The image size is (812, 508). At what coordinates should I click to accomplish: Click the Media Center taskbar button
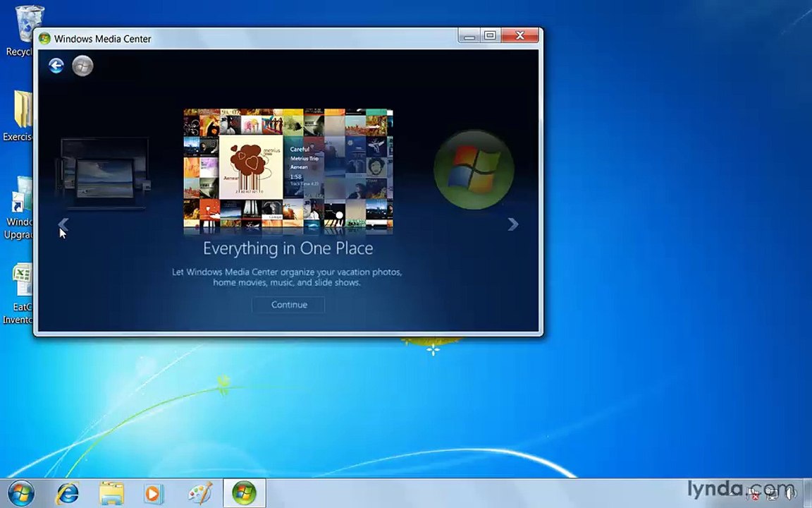coord(245,493)
